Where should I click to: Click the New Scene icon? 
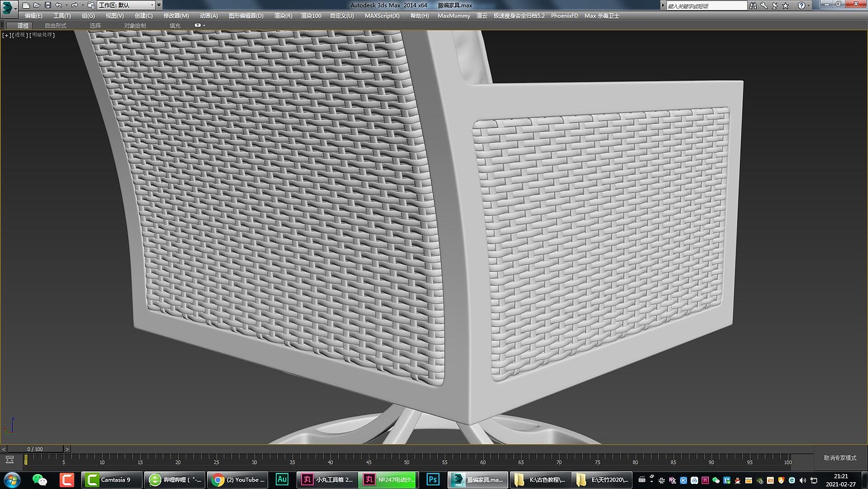(26, 5)
